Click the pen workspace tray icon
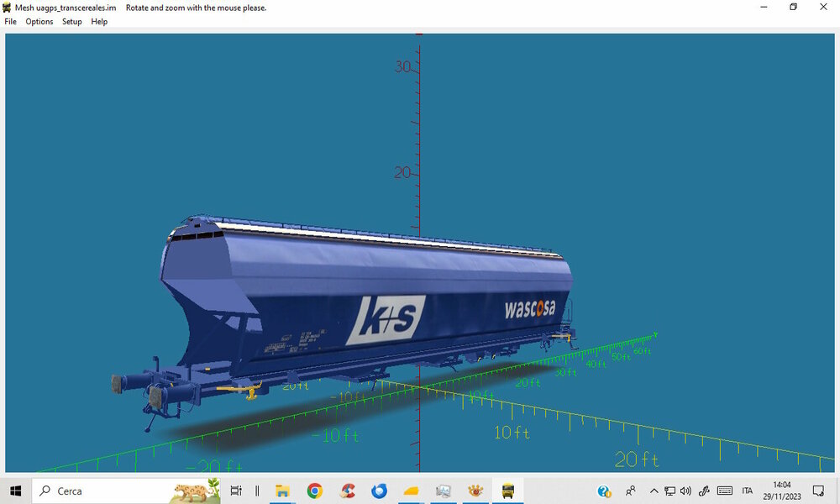This screenshot has width=840, height=504. coord(704,491)
